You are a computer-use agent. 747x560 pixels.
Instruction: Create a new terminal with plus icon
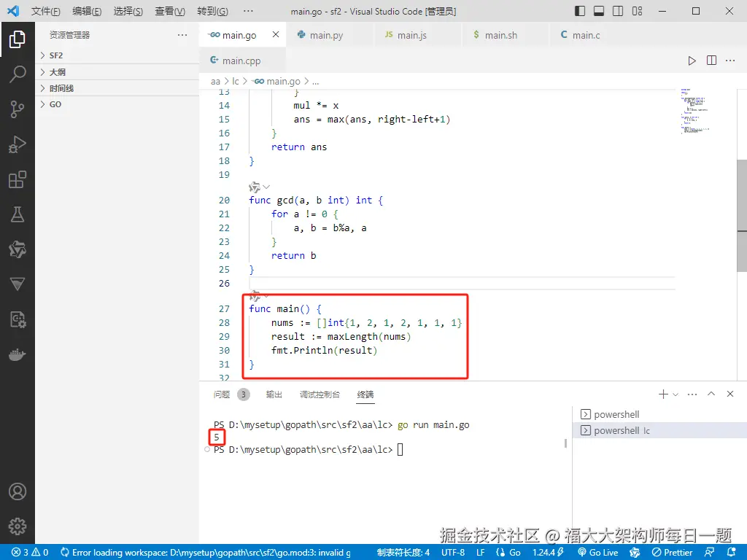[x=662, y=394]
